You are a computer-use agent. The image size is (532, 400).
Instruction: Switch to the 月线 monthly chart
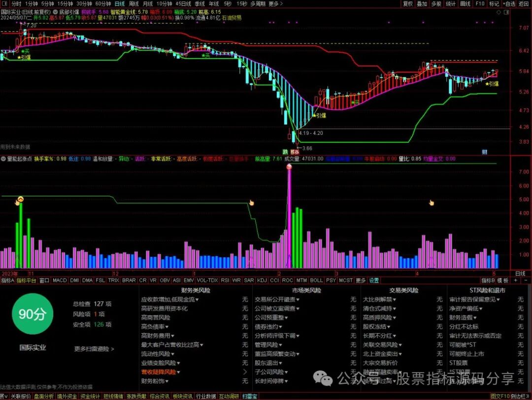148,4
